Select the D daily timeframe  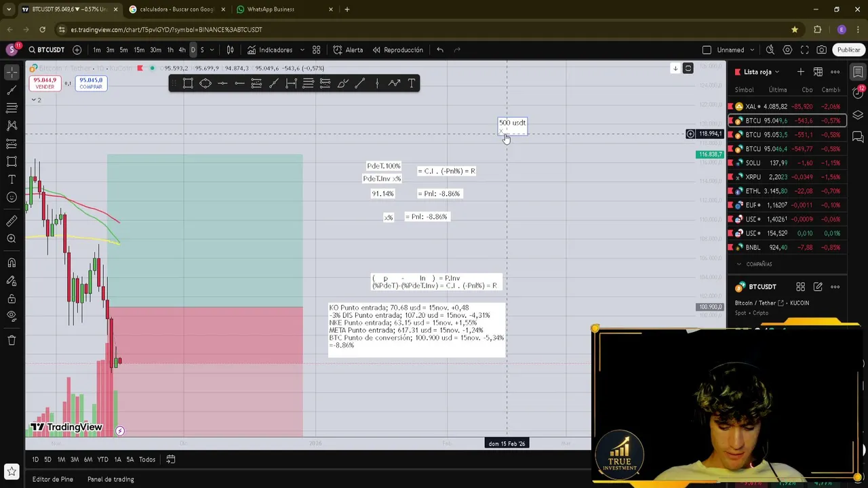click(x=193, y=49)
